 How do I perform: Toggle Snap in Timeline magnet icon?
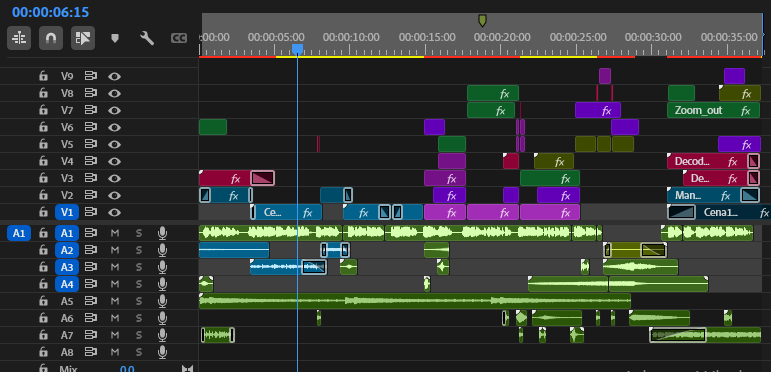tap(51, 38)
